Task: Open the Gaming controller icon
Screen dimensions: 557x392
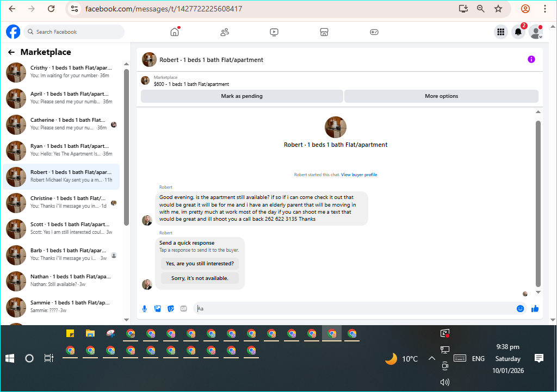Action: click(x=374, y=32)
